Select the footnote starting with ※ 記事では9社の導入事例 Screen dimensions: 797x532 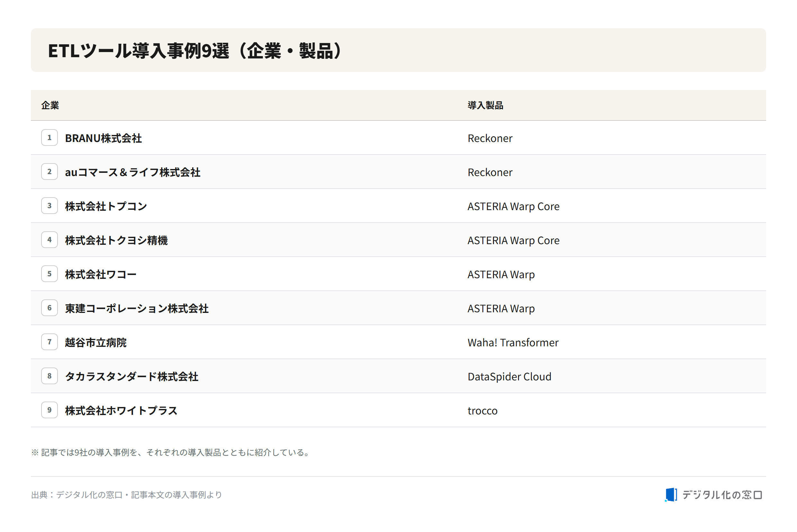point(170,452)
